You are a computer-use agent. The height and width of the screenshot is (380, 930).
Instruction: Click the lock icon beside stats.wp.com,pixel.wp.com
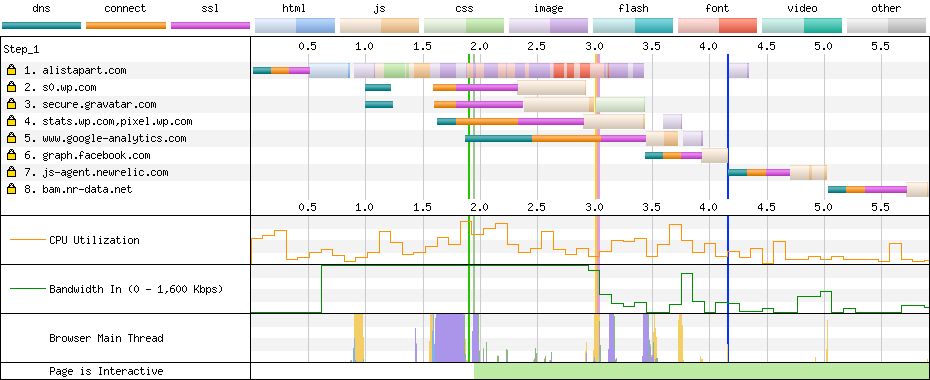(x=11, y=122)
